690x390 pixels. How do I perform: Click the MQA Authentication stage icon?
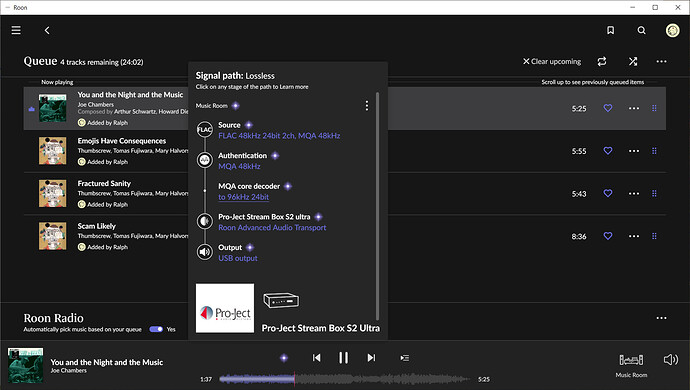pos(205,160)
